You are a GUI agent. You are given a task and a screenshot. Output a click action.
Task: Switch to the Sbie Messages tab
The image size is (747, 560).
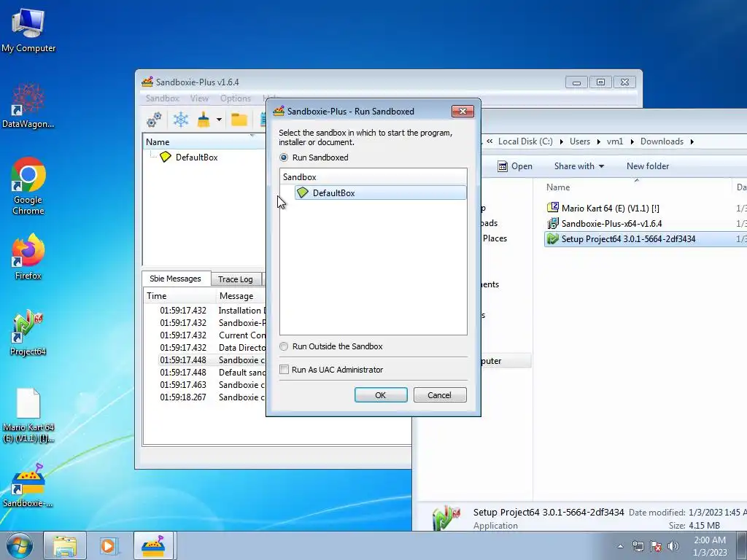(x=175, y=279)
